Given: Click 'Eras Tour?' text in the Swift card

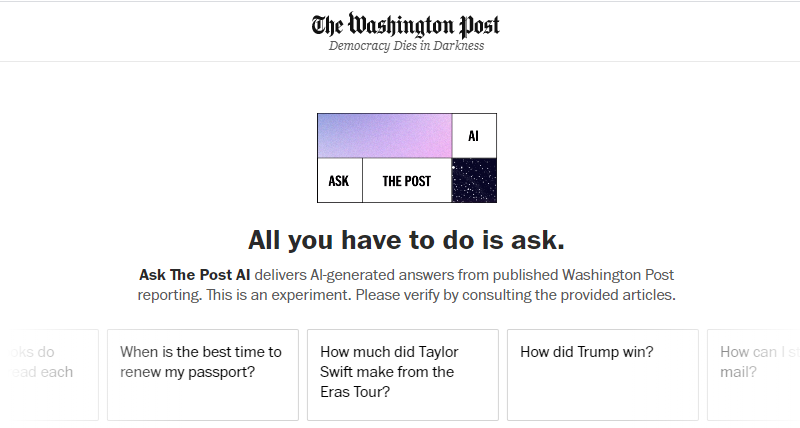Looking at the screenshot, I should pos(355,392).
